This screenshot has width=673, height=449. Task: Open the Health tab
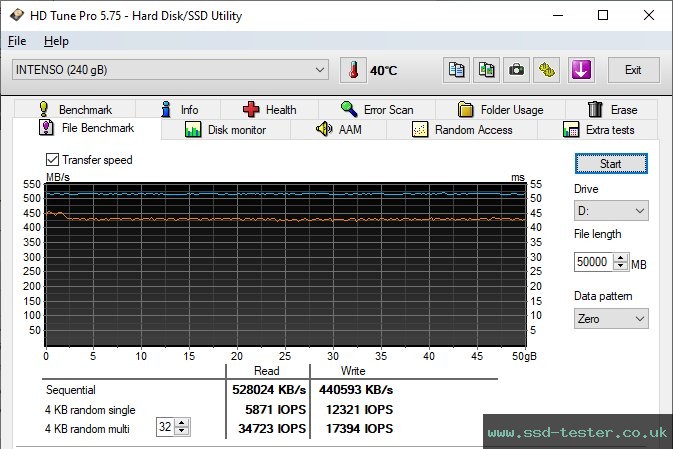(x=270, y=109)
